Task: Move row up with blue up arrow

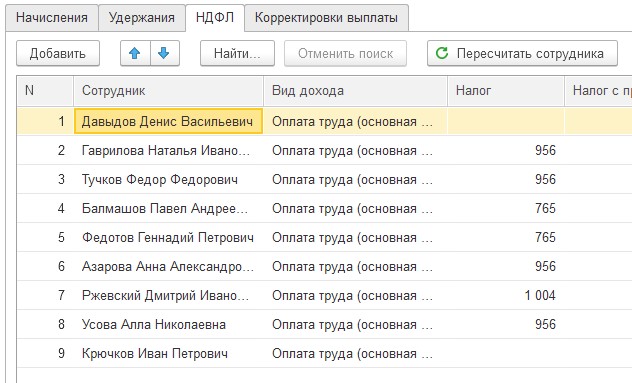Action: pyautogui.click(x=135, y=53)
